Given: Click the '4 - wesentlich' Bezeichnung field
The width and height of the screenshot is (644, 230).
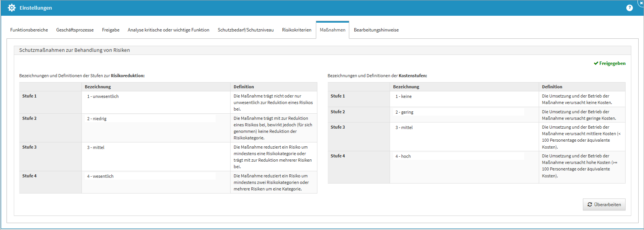Looking at the screenshot, I should (x=150, y=176).
